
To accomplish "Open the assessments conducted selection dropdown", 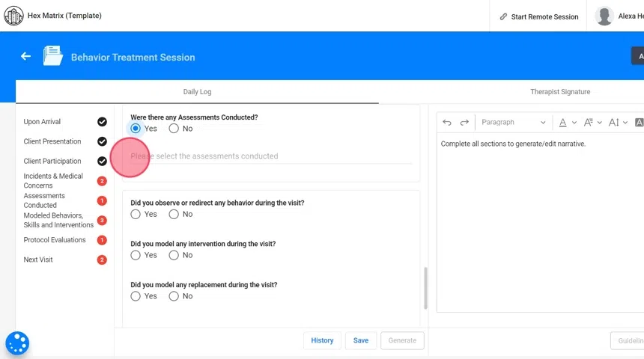I will coord(271,156).
